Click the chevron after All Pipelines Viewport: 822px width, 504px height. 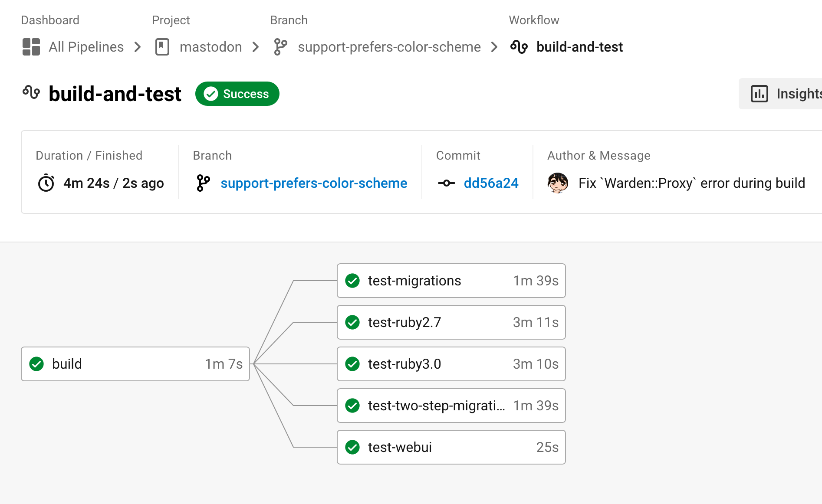click(138, 47)
